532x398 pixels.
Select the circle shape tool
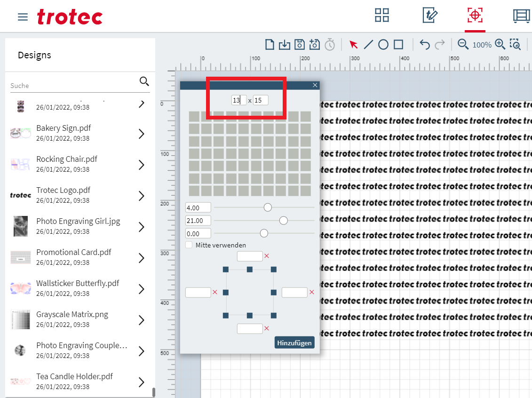[383, 45]
